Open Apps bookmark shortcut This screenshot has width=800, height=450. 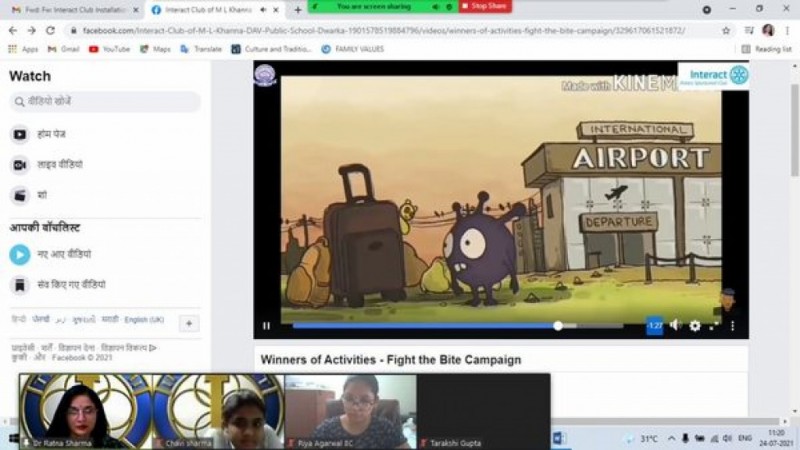(x=23, y=49)
